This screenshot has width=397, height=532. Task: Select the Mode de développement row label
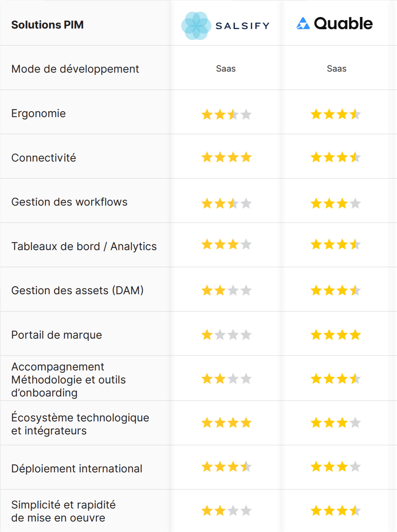[x=75, y=69]
